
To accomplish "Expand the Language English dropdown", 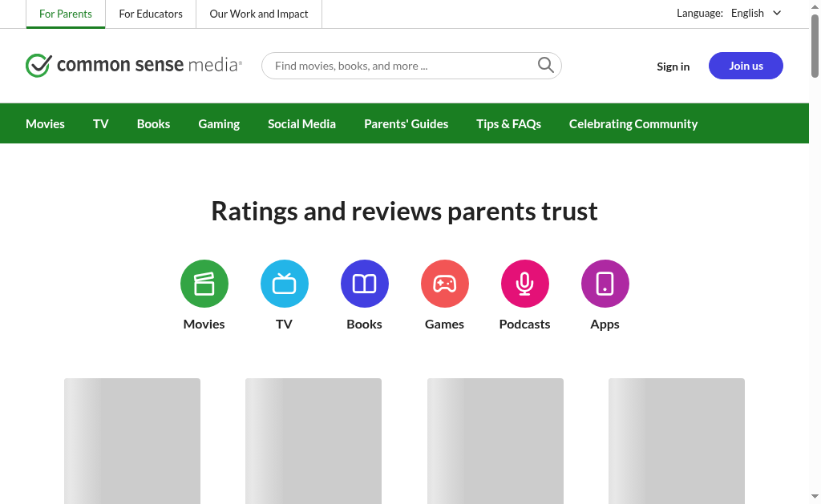I will pos(756,13).
